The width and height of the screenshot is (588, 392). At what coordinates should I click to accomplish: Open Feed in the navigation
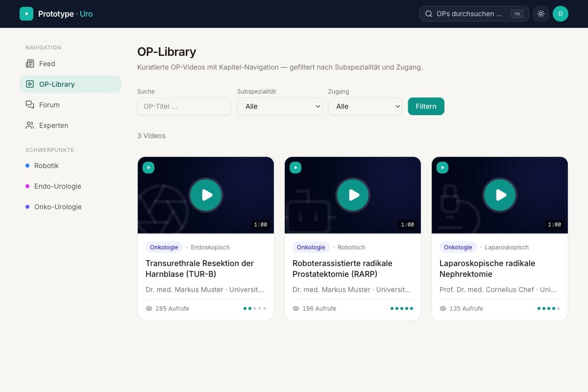71,64
